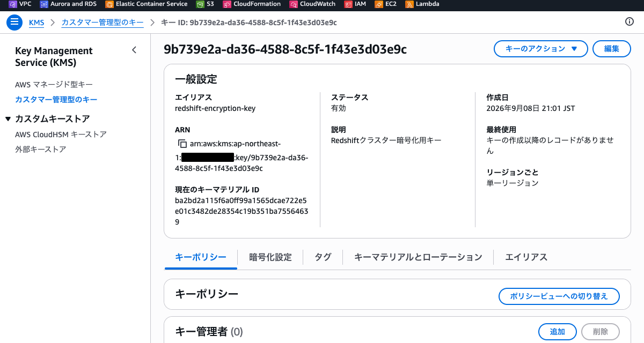Click the disabled 削除 button
This screenshot has height=343, width=644.
[x=601, y=332]
